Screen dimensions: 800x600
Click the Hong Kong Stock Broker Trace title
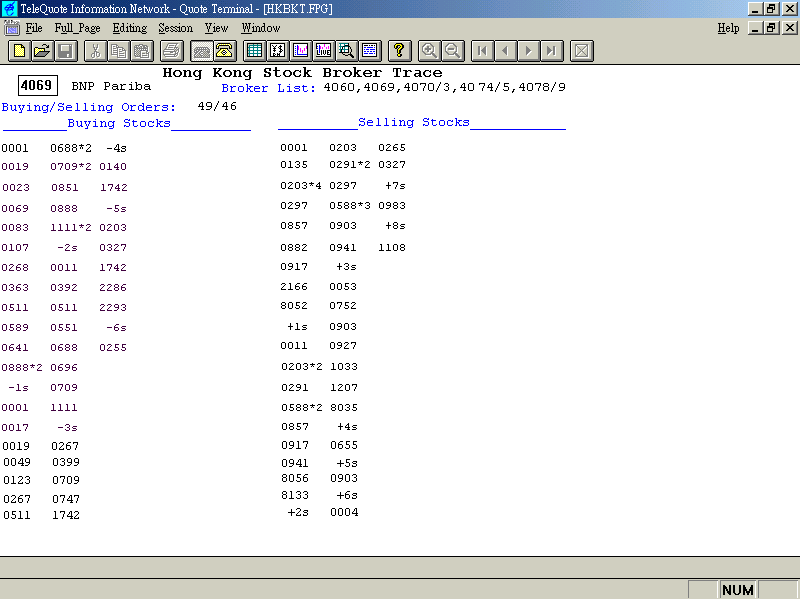(302, 73)
